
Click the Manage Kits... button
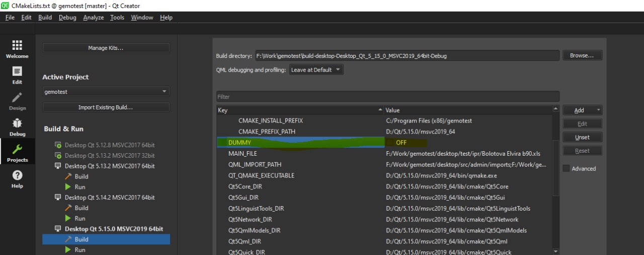pos(106,48)
